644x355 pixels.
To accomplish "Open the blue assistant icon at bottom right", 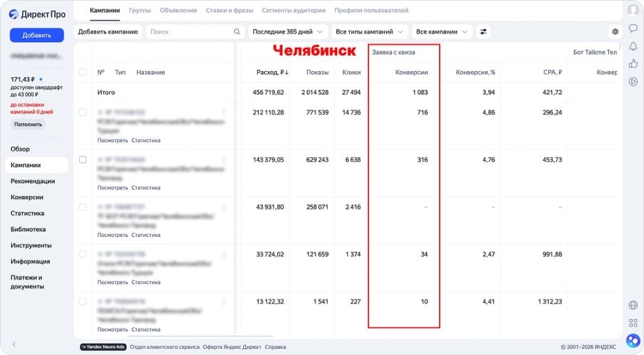I will coord(633,341).
